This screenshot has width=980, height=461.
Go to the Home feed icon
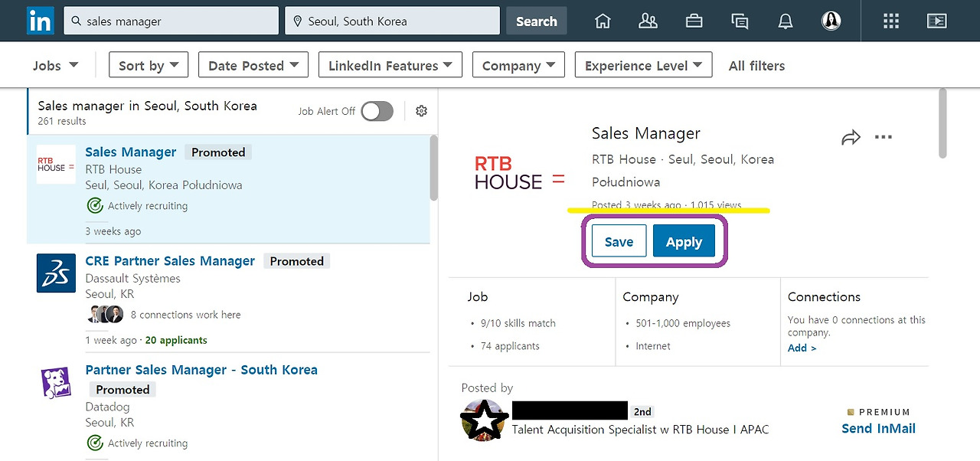click(603, 21)
